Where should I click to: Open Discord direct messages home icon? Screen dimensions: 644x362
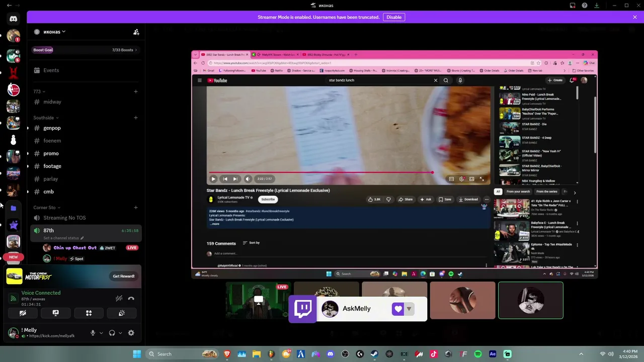tap(14, 19)
